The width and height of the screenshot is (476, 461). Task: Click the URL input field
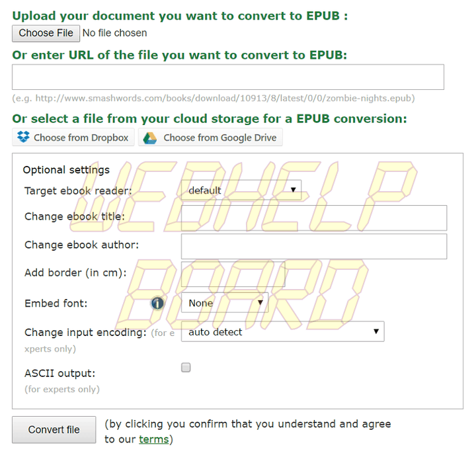click(228, 77)
